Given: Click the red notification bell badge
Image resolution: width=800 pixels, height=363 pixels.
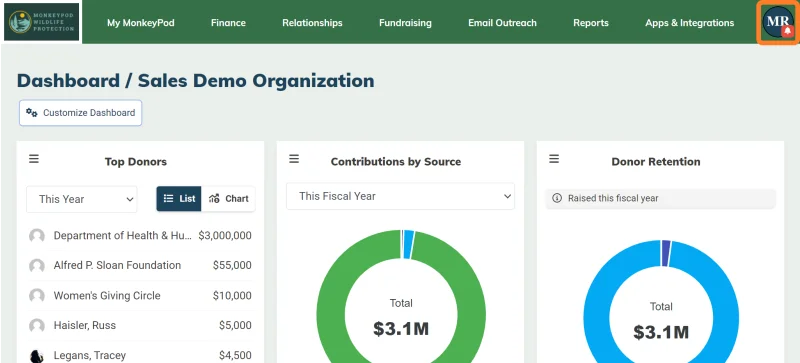Looking at the screenshot, I should tap(788, 31).
